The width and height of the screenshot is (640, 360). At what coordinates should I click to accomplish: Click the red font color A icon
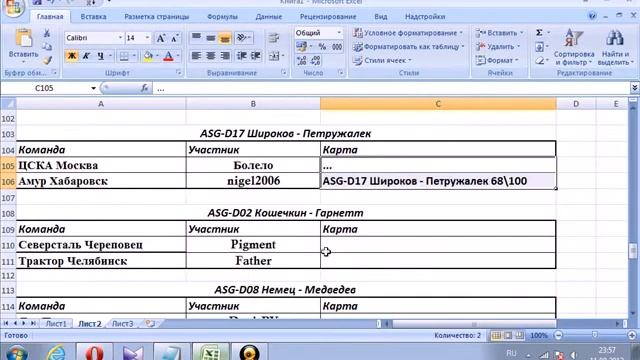168,56
